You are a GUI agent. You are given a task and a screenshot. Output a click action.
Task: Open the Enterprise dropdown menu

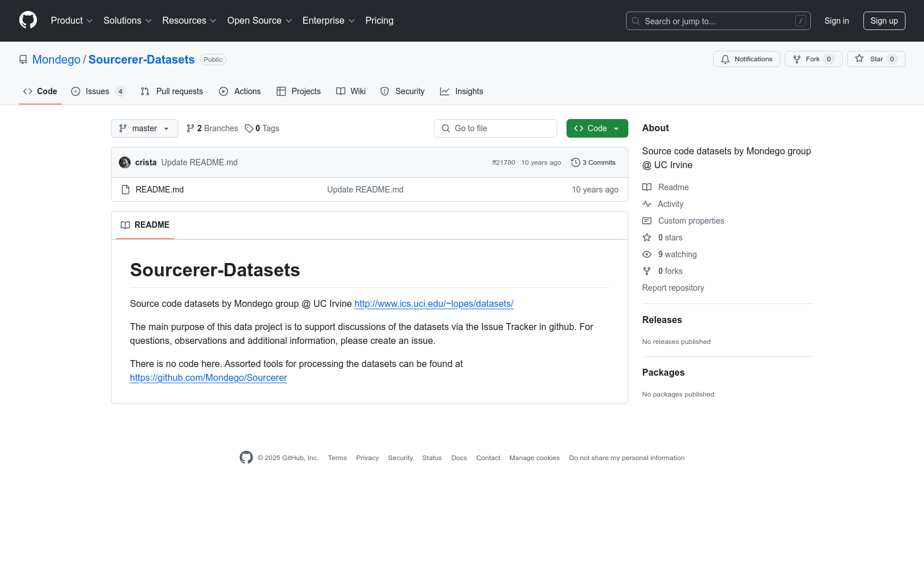click(x=329, y=21)
